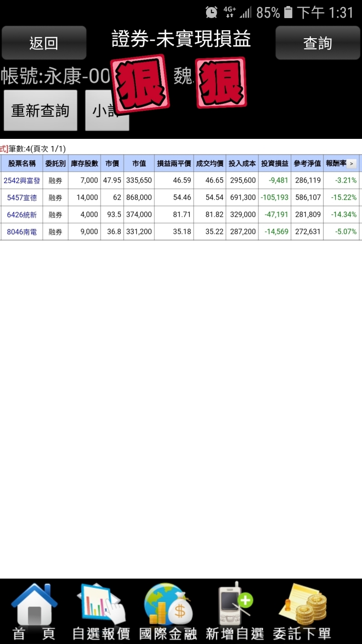Click market value 868,000 cell
The image size is (362, 644).
click(139, 197)
